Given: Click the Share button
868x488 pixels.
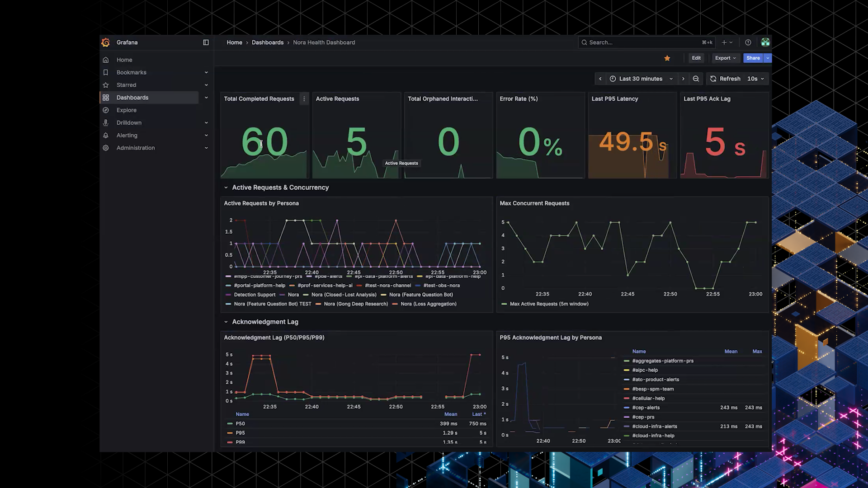Looking at the screenshot, I should (x=753, y=58).
